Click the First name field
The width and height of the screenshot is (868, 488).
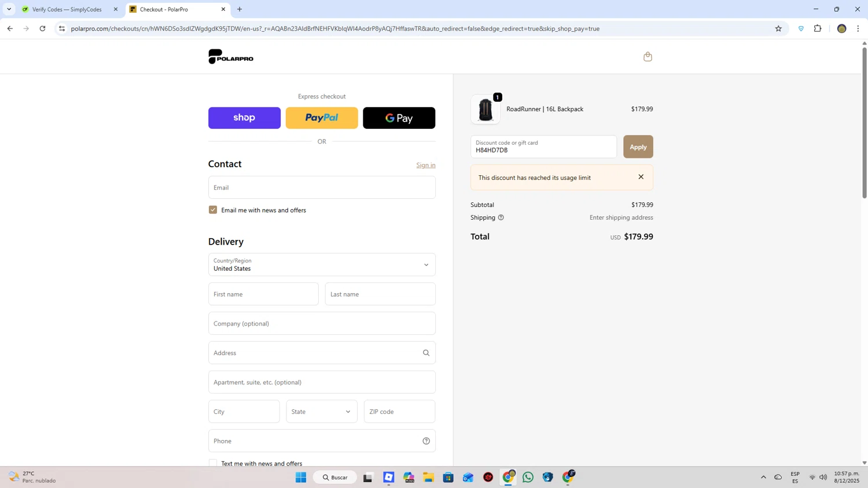[x=263, y=294]
